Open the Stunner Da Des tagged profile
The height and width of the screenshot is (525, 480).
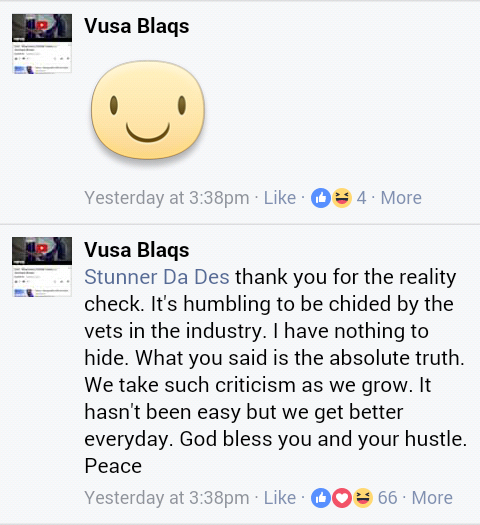click(x=157, y=277)
